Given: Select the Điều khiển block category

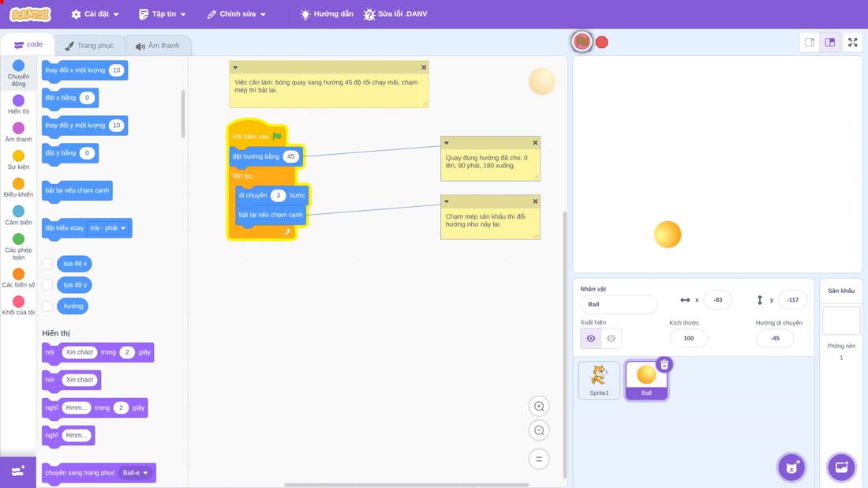Looking at the screenshot, I should [18, 188].
